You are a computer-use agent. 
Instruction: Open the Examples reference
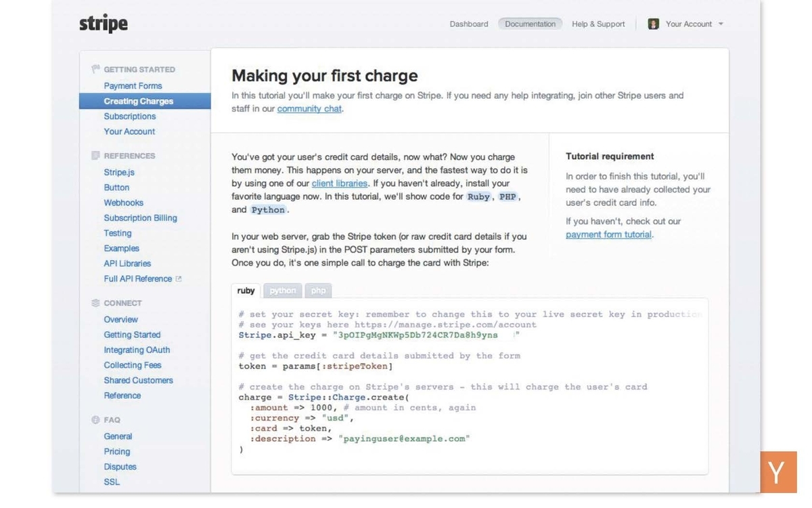[x=122, y=249]
